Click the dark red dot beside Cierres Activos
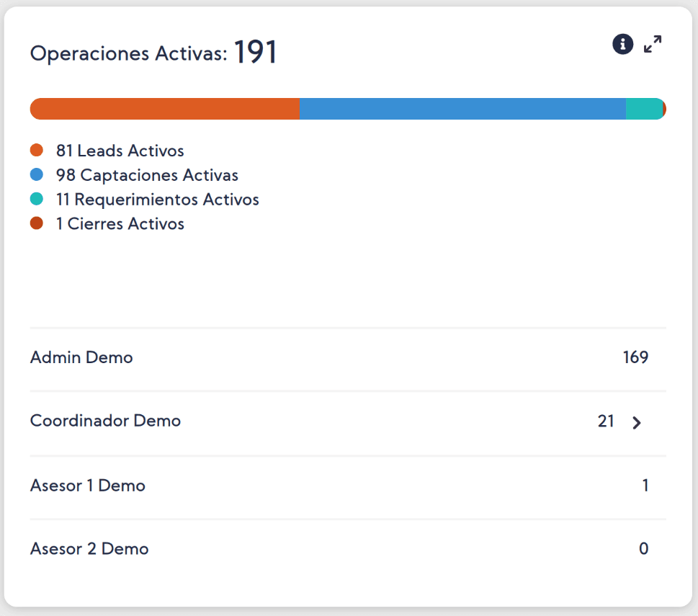This screenshot has height=616, width=698. (37, 224)
